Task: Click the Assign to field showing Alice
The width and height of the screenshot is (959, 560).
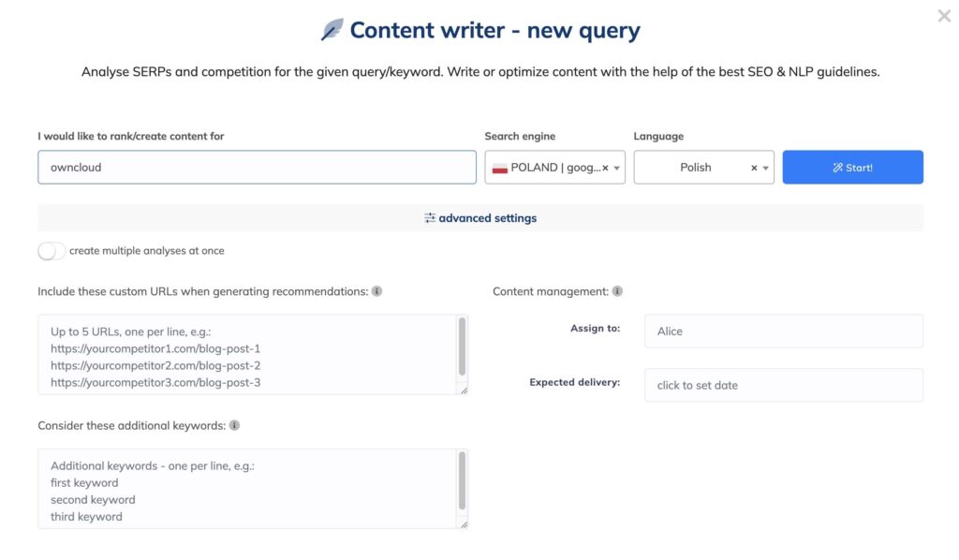Action: (783, 331)
